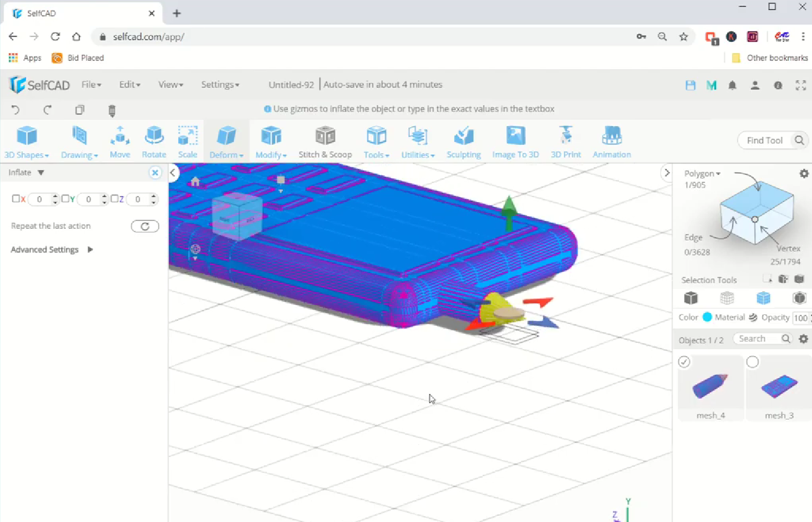Open the Tools toolbar menu
The image size is (812, 522).
pyautogui.click(x=376, y=142)
